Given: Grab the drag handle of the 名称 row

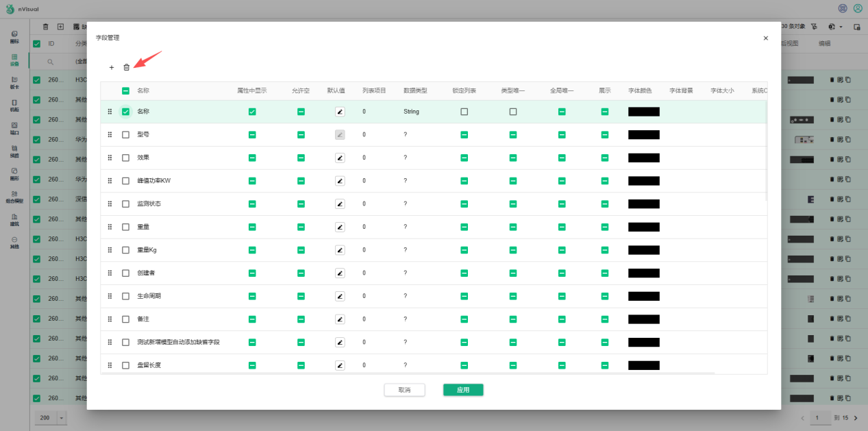Looking at the screenshot, I should pos(110,112).
